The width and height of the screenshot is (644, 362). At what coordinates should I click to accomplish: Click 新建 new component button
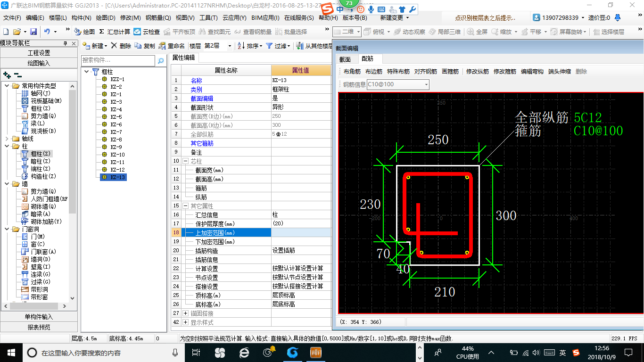(x=95, y=46)
